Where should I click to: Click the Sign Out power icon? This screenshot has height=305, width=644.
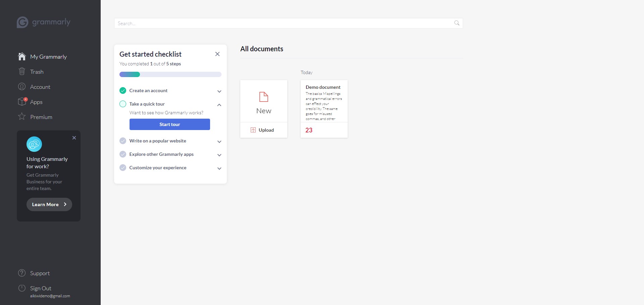pyautogui.click(x=22, y=288)
